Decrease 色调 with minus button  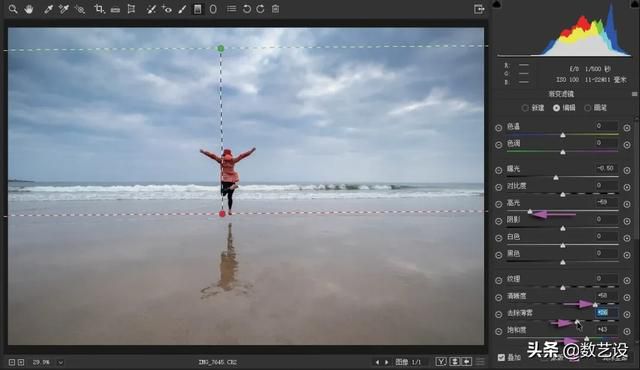point(498,145)
